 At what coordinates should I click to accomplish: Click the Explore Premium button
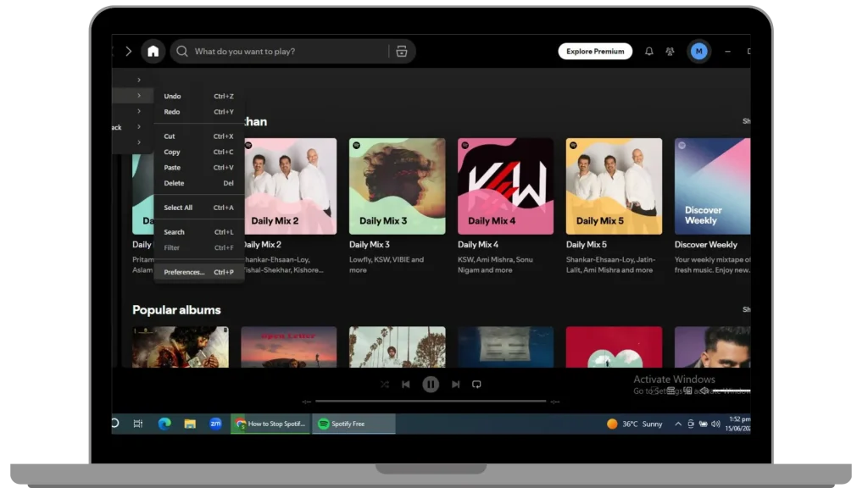595,52
